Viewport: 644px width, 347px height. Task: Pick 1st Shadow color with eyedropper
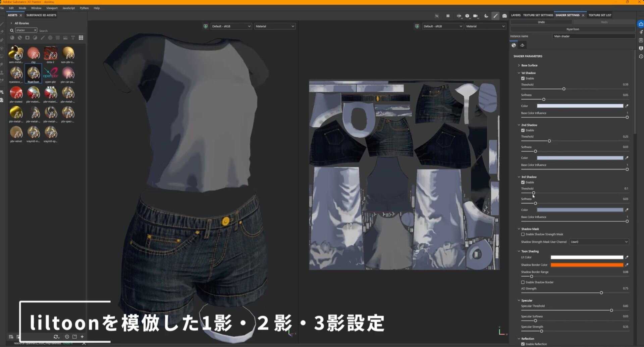click(627, 106)
